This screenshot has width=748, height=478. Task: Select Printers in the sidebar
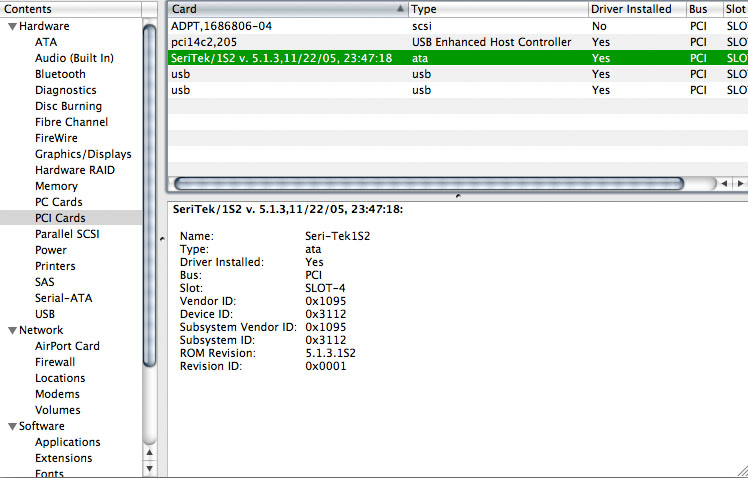pyautogui.click(x=55, y=266)
